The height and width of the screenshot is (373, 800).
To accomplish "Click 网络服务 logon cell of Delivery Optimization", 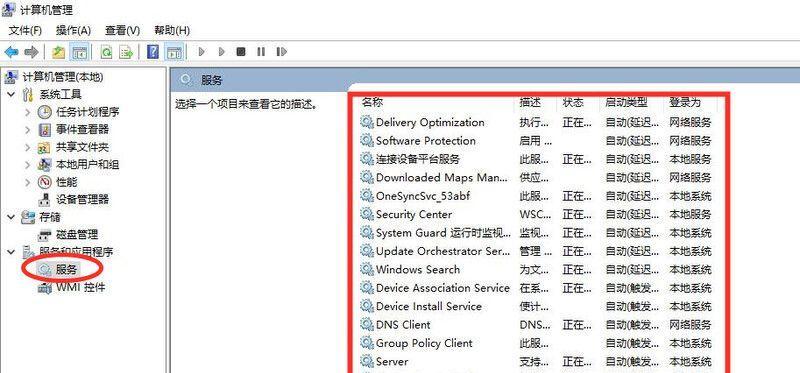I will 690,122.
